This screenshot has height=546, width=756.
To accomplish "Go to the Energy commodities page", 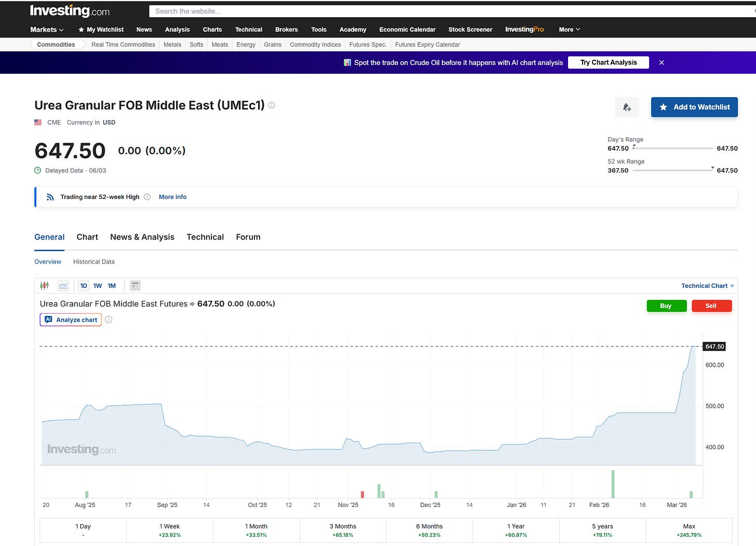I will click(x=246, y=45).
